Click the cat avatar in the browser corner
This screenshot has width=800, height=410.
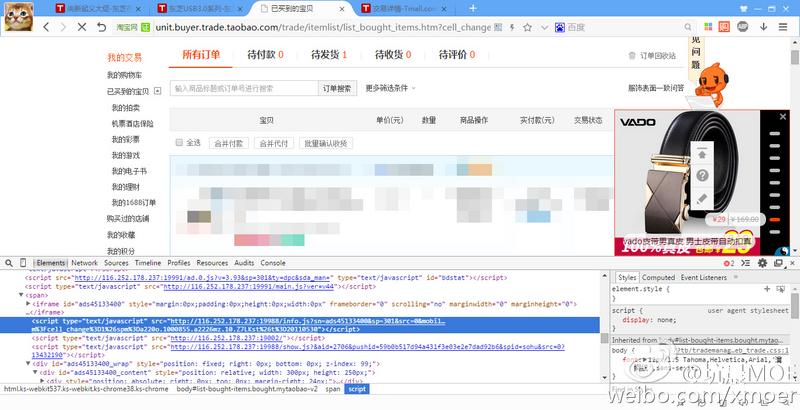[x=18, y=16]
